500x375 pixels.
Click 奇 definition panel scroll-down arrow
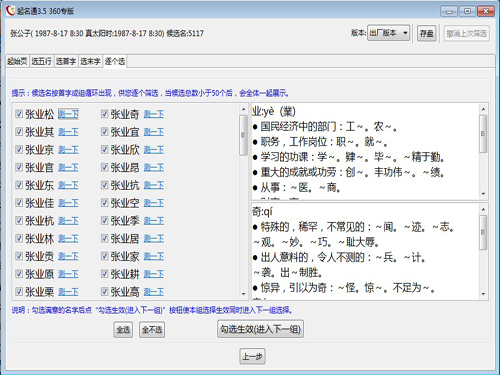pos(483,294)
